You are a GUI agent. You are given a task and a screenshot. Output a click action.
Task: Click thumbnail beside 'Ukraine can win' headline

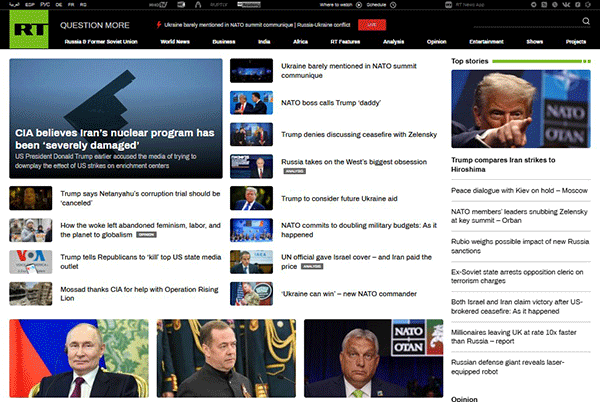click(251, 294)
